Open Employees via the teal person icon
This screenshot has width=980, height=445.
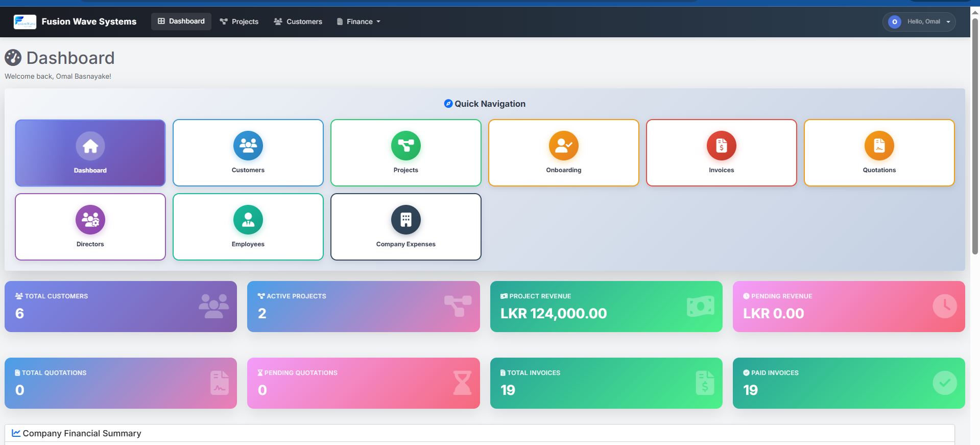(248, 220)
